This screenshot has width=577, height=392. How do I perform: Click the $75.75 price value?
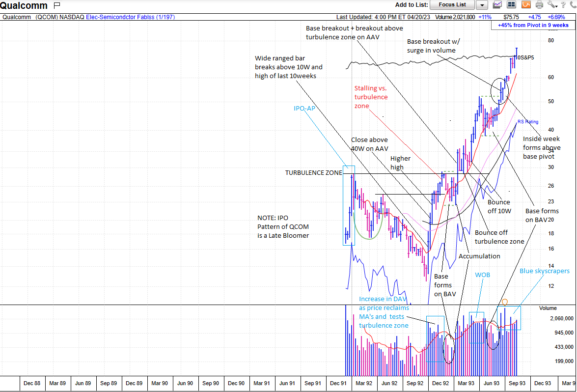click(511, 17)
